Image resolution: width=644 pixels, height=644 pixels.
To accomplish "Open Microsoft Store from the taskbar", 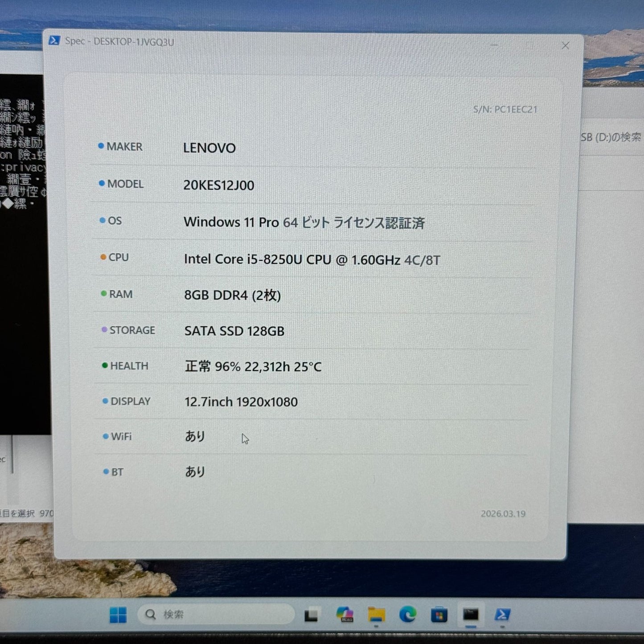I will 439,615.
